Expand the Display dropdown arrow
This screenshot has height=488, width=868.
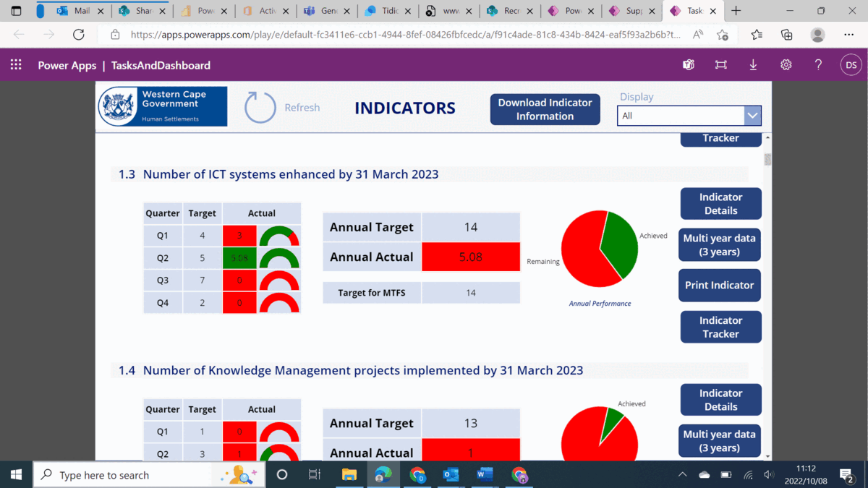[752, 116]
